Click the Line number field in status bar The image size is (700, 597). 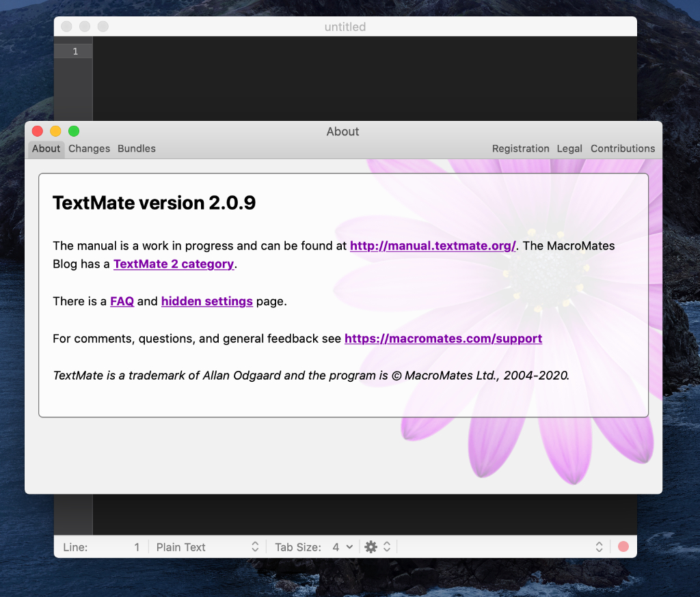[101, 547]
